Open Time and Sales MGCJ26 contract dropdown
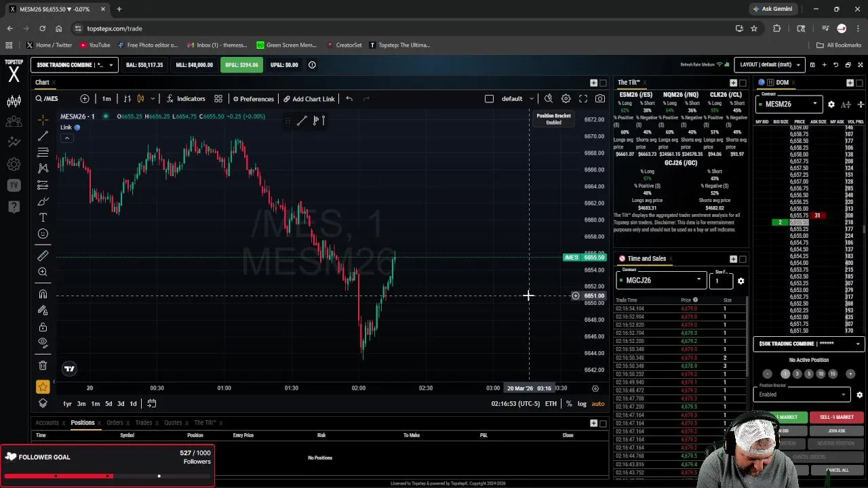The height and width of the screenshot is (488, 868). [661, 280]
